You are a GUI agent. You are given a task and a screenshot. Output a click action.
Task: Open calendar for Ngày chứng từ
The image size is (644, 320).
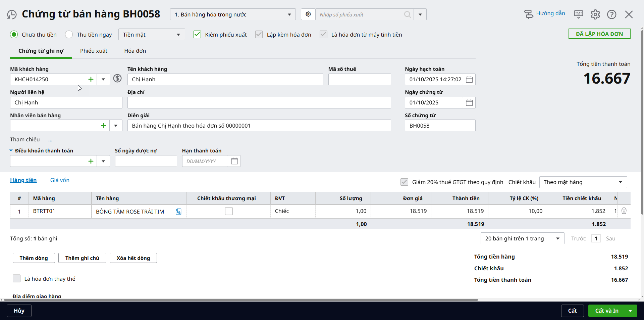[x=469, y=103]
